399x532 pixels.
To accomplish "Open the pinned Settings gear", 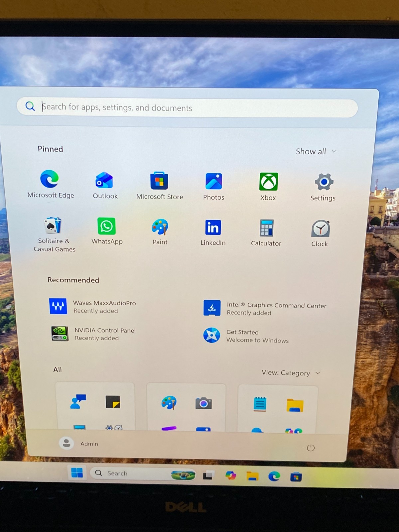I will point(323,187).
